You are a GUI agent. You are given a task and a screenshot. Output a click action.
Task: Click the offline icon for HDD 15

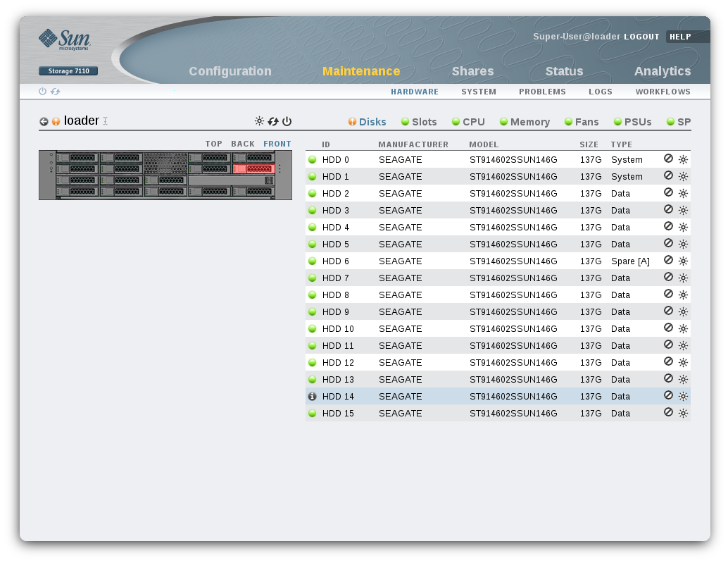point(668,412)
